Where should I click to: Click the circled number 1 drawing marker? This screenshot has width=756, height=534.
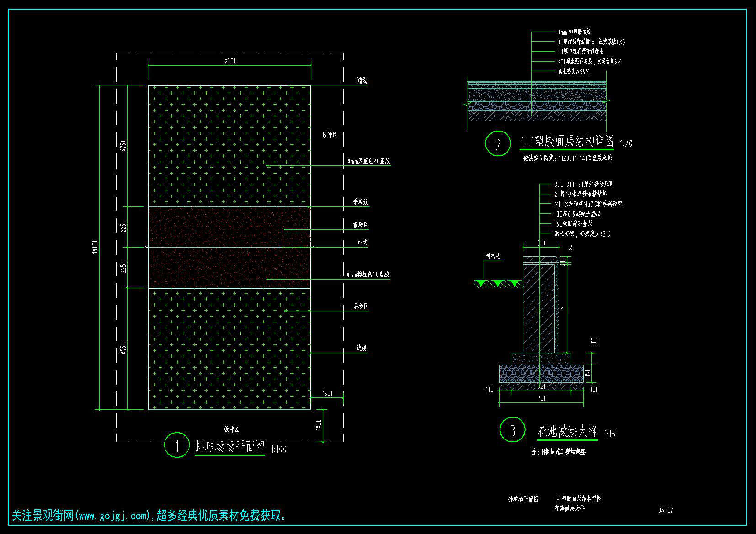pyautogui.click(x=176, y=445)
